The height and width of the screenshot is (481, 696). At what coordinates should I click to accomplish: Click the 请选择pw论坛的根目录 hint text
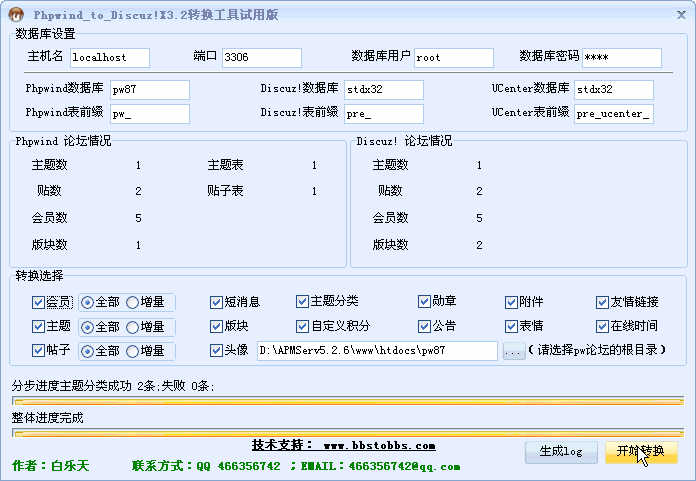597,350
